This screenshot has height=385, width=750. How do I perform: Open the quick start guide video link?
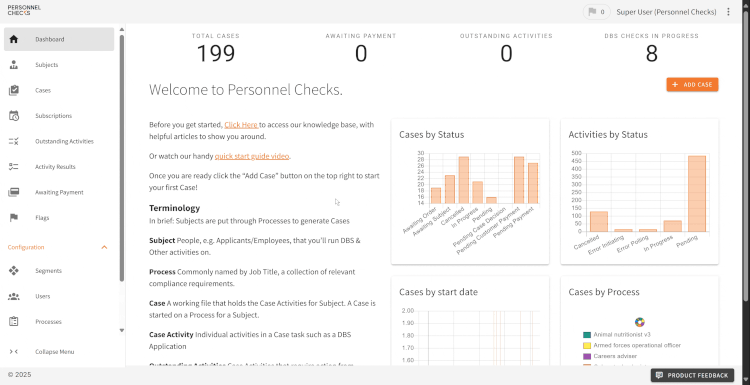(x=252, y=156)
